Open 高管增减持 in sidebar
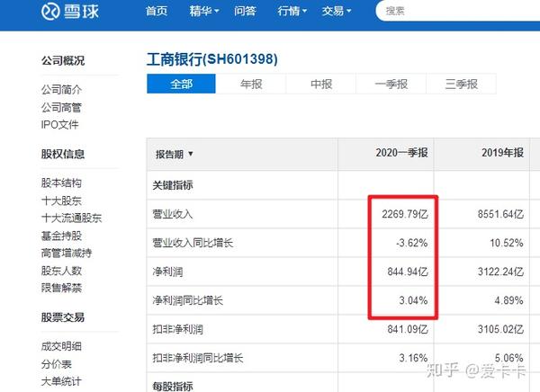Viewport: 540px width, 392px height. click(67, 253)
